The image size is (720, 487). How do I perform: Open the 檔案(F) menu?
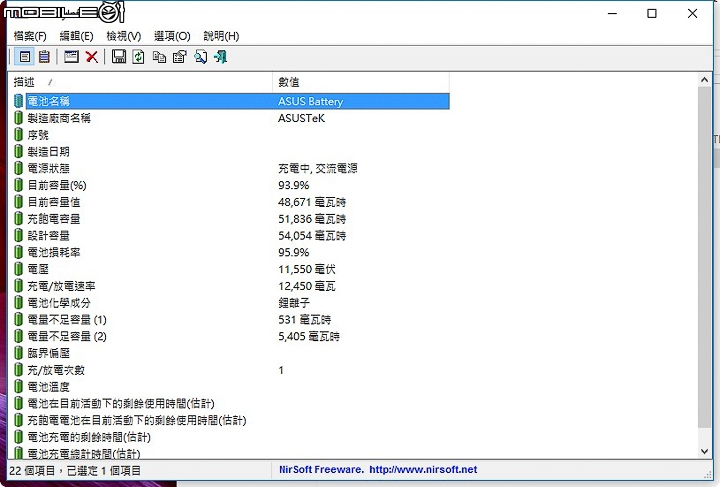30,36
